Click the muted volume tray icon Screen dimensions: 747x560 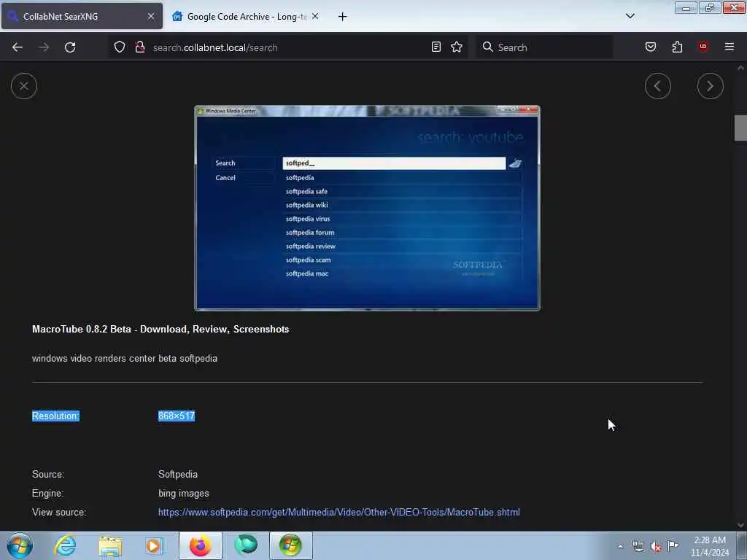pos(656,547)
